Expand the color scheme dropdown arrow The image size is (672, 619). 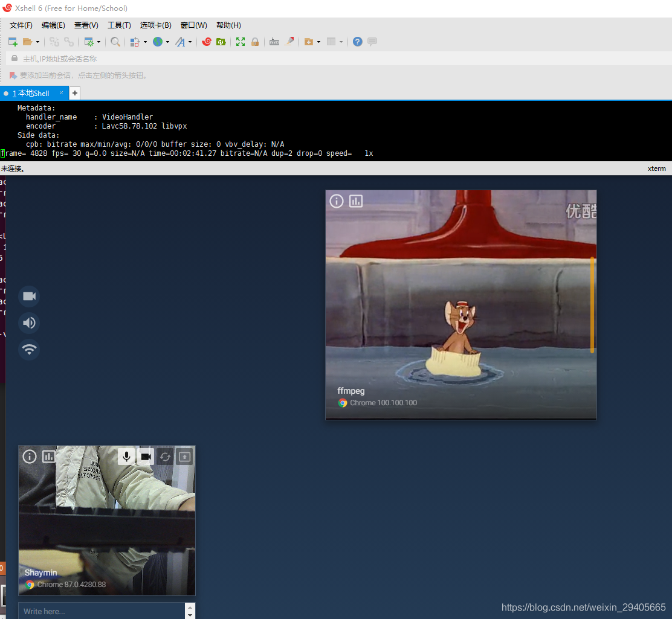pos(145,42)
